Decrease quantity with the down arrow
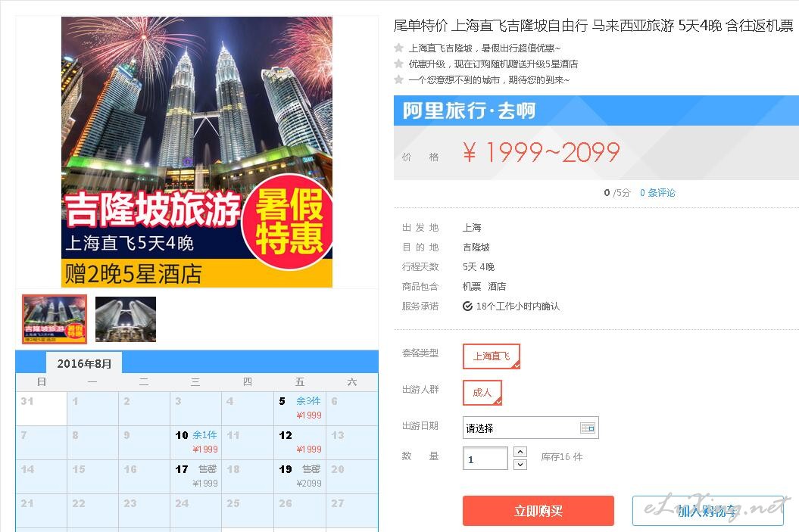The width and height of the screenshot is (799, 532). (520, 465)
